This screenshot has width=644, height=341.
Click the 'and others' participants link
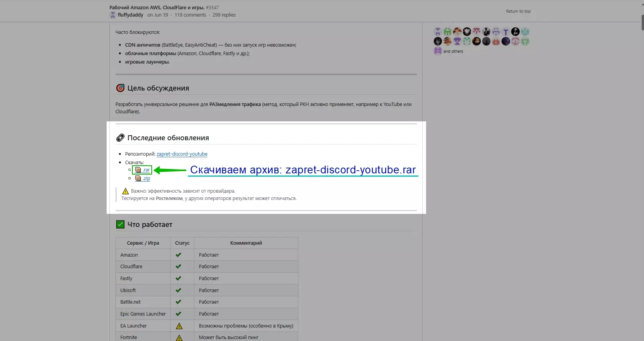[453, 51]
